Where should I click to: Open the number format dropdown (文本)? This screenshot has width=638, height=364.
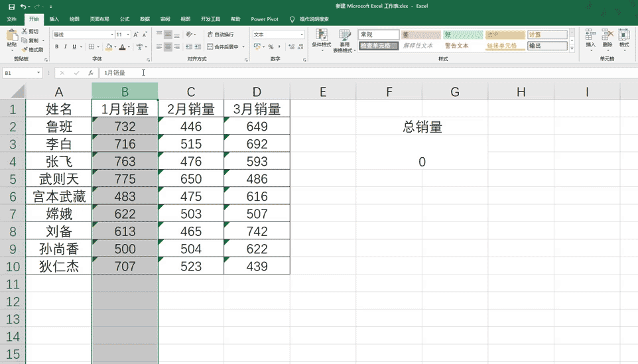(278, 34)
